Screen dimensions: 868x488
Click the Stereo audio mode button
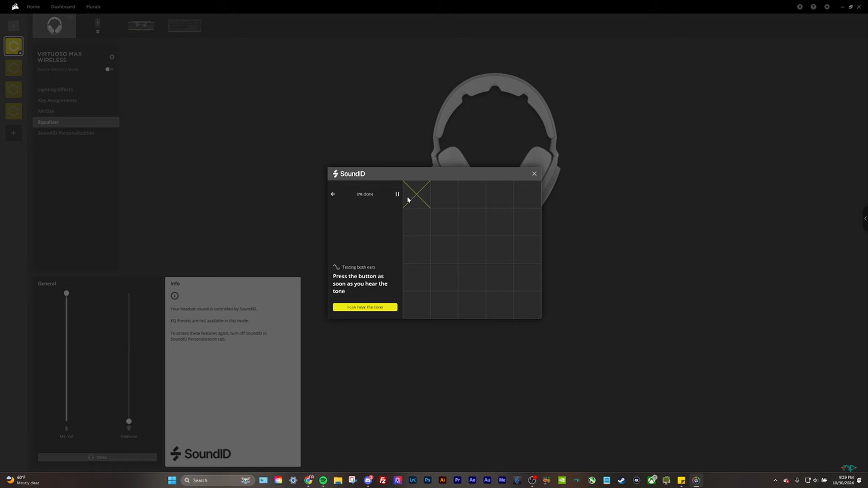click(97, 457)
